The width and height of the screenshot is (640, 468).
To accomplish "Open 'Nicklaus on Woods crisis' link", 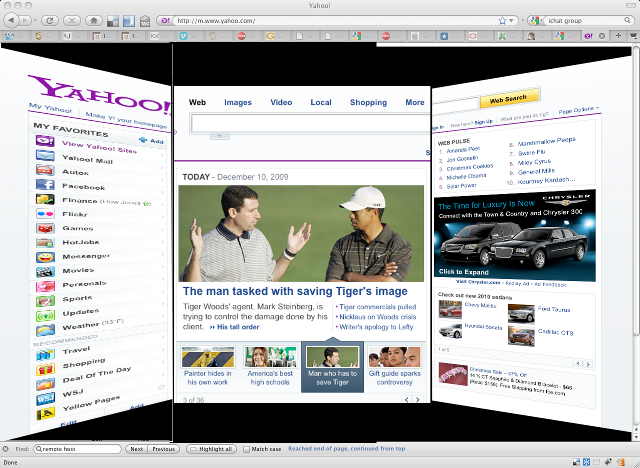I will (x=378, y=317).
